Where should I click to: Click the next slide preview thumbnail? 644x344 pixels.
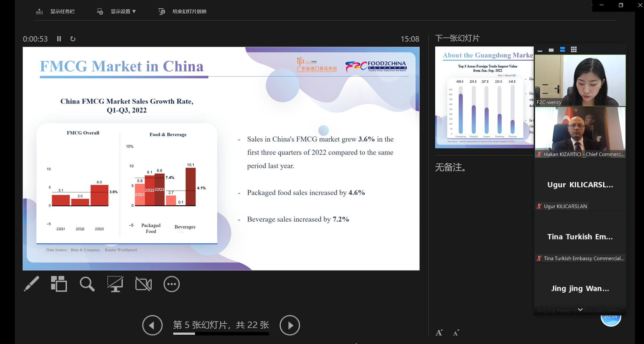tap(484, 98)
